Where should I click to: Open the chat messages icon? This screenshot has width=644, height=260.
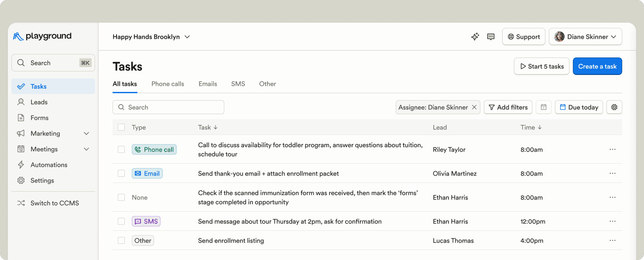490,37
